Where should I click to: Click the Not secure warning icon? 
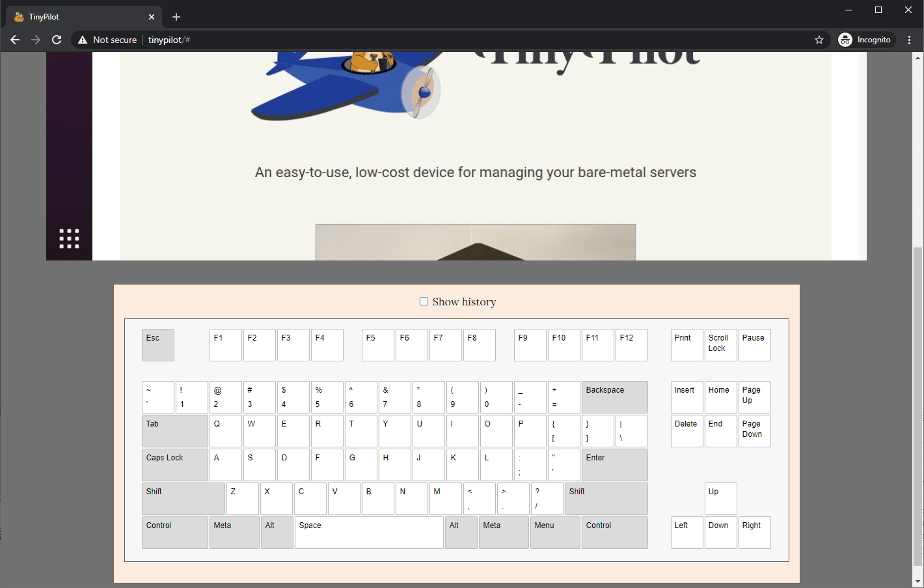pyautogui.click(x=83, y=40)
